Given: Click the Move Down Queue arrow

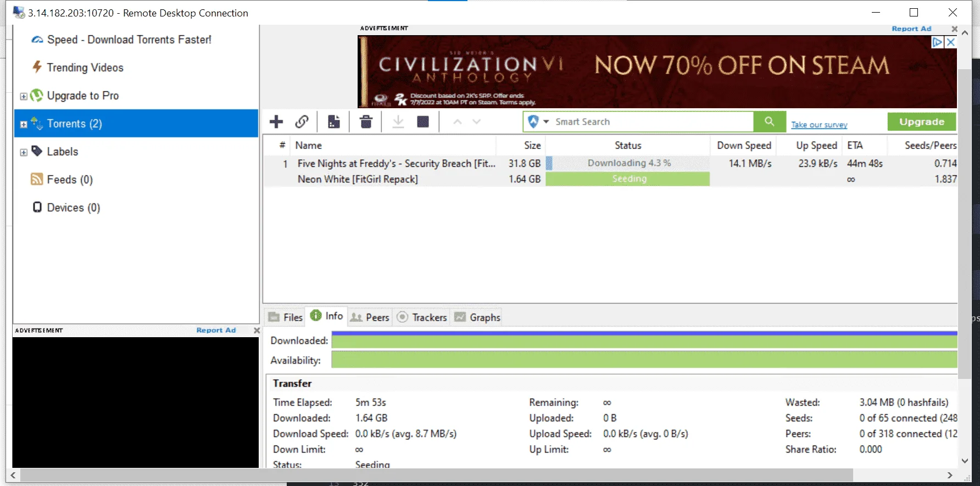Looking at the screenshot, I should coord(477,122).
